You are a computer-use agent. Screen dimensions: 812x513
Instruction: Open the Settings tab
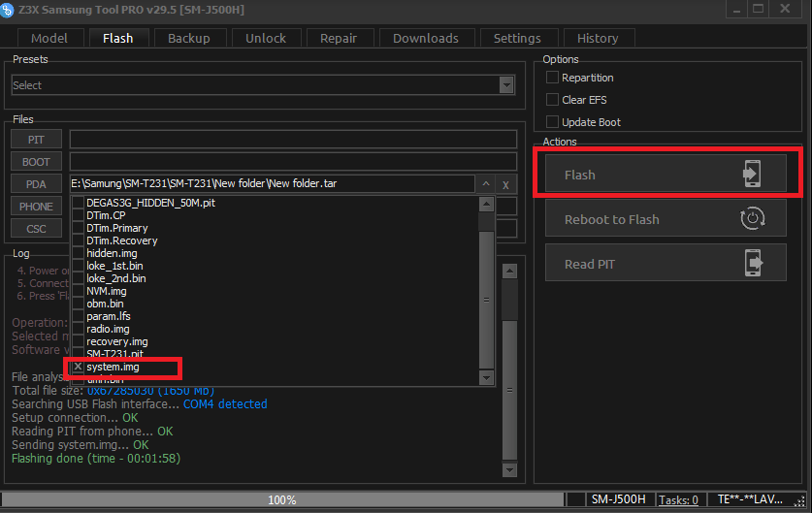point(517,38)
